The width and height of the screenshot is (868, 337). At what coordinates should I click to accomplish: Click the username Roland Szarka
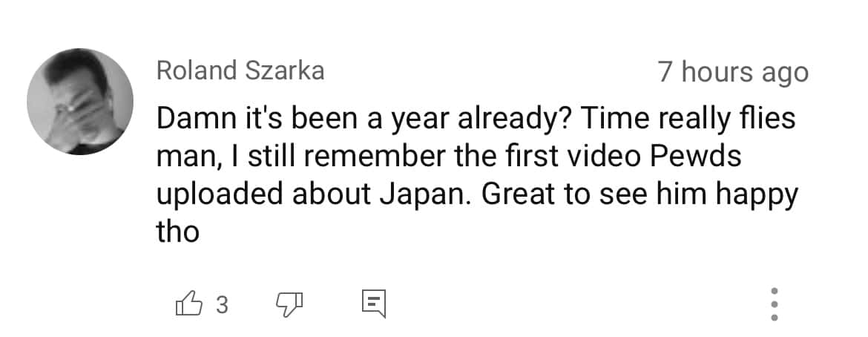click(240, 71)
